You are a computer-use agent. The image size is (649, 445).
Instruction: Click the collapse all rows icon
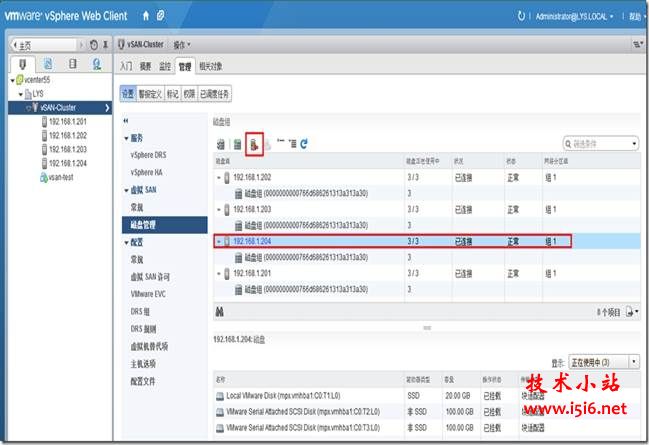click(x=281, y=143)
